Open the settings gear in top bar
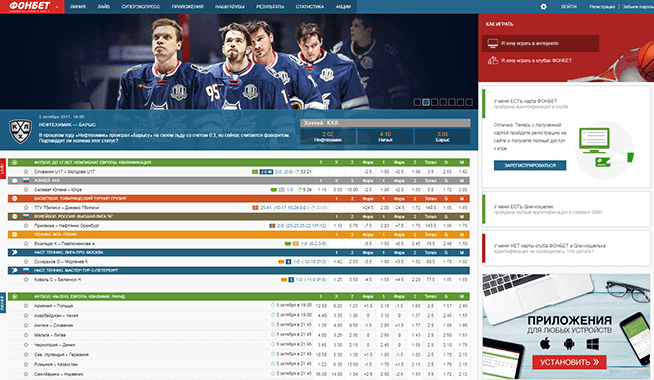The image size is (654, 380). click(543, 7)
